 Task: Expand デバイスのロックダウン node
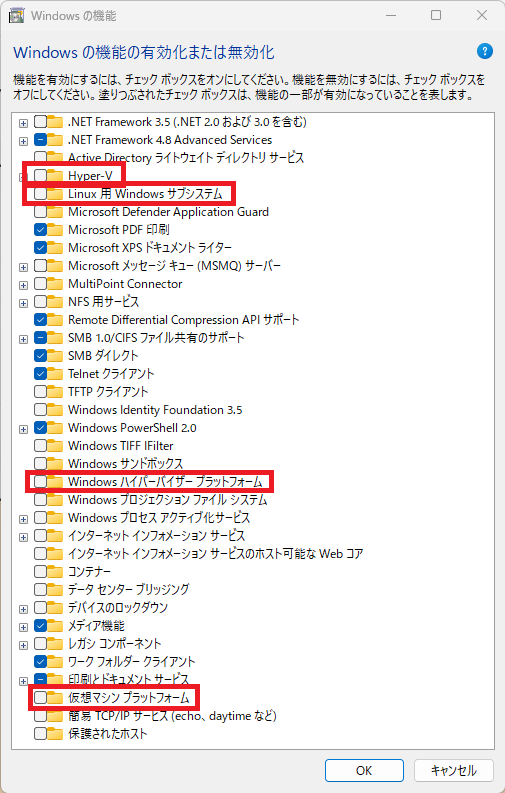(23, 609)
